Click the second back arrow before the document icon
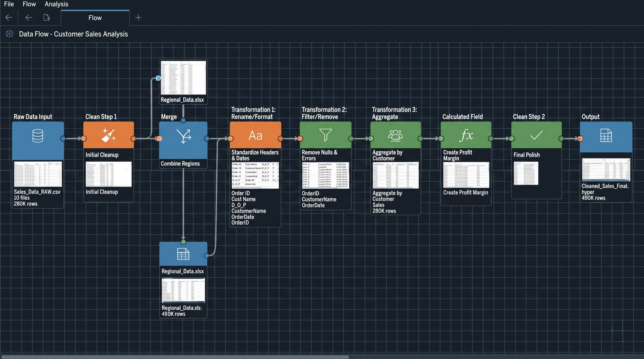The height and width of the screenshot is (359, 644). pos(29,18)
